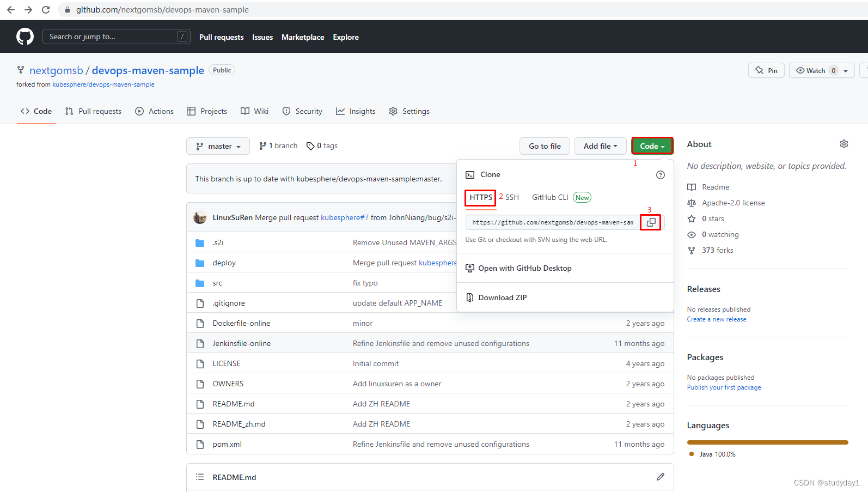Click Issues in top navbar

[262, 37]
